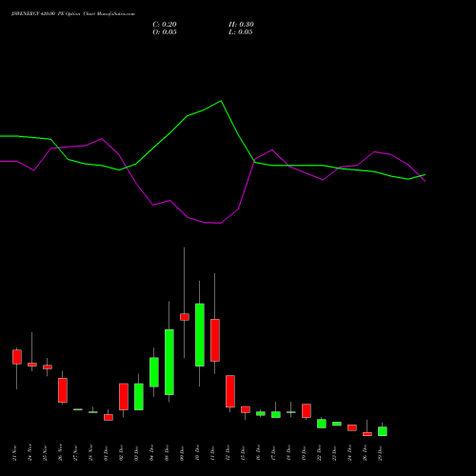Click the lowest trough of the purple indicator line
Screen dimensions: 476x476
220,223
